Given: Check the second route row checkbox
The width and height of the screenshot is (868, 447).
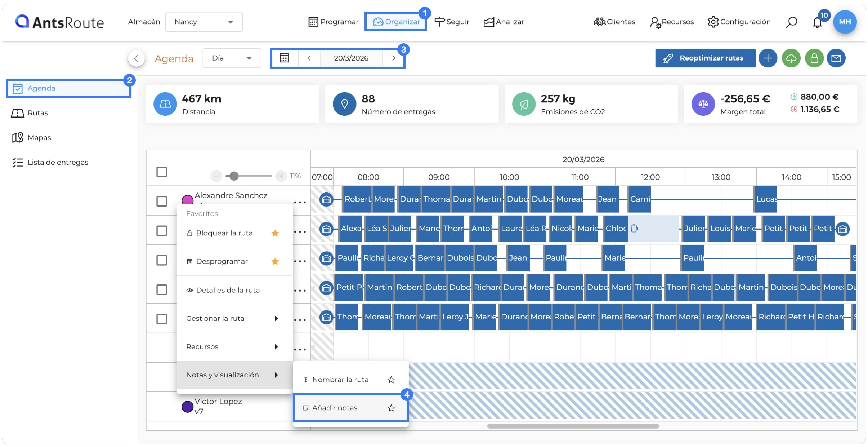Looking at the screenshot, I should [x=162, y=231].
